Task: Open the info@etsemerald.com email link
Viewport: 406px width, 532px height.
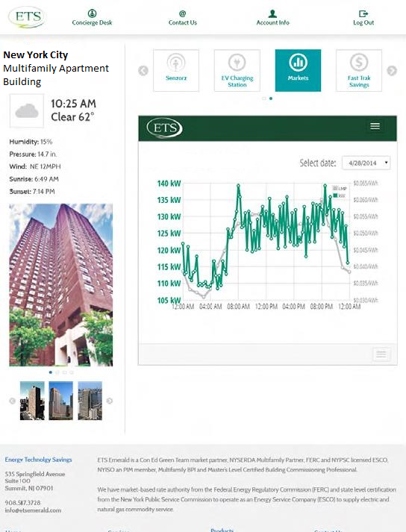Action: [33, 510]
